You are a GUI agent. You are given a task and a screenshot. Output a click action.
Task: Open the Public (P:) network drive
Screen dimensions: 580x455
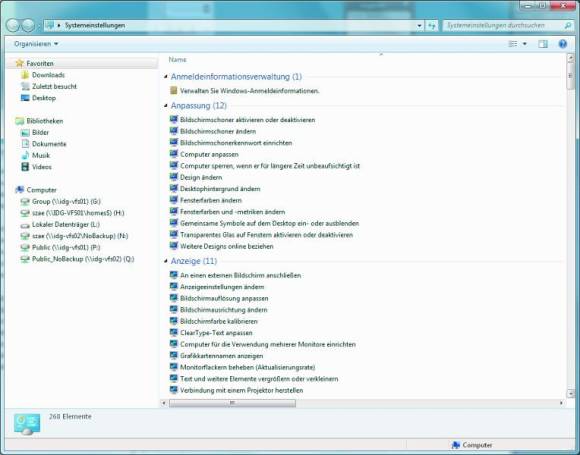66,247
